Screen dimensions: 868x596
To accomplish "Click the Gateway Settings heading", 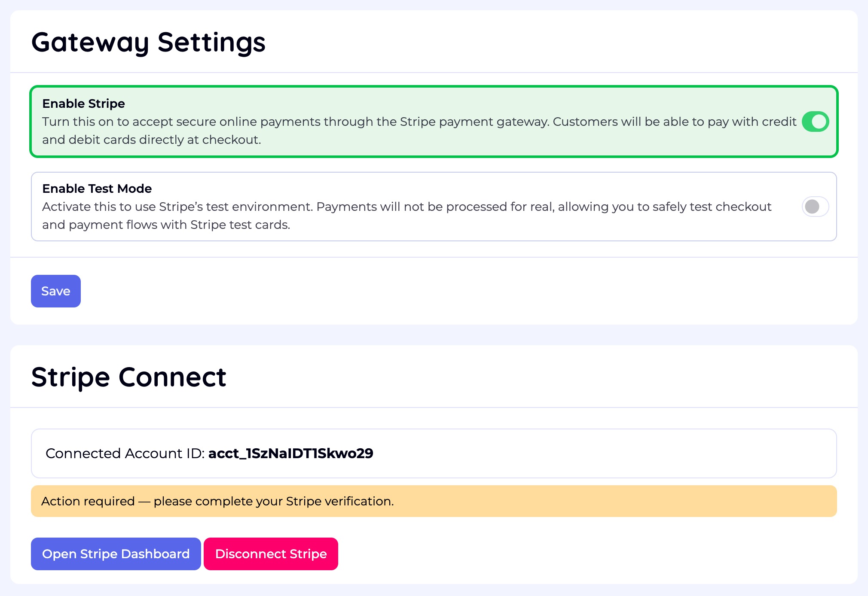I will coord(148,42).
